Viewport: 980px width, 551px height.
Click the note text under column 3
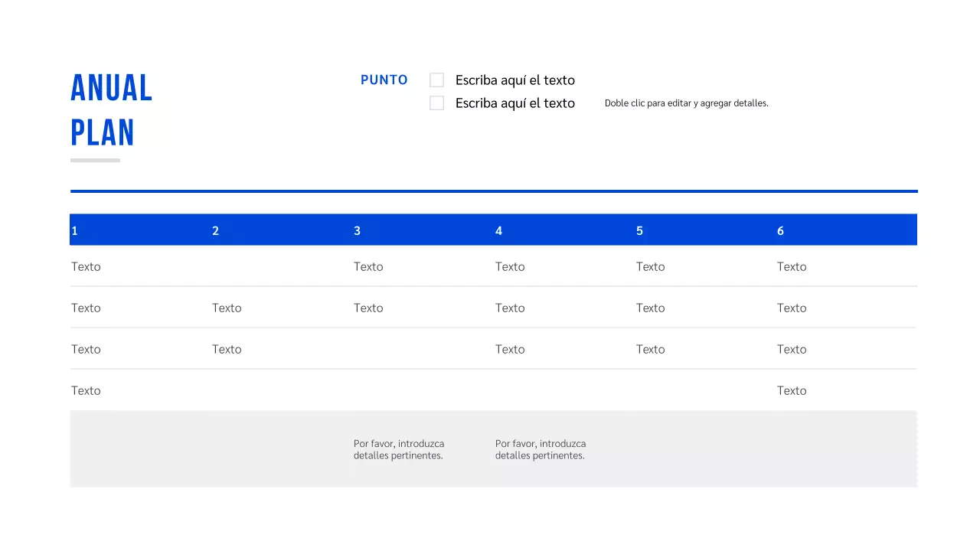398,450
